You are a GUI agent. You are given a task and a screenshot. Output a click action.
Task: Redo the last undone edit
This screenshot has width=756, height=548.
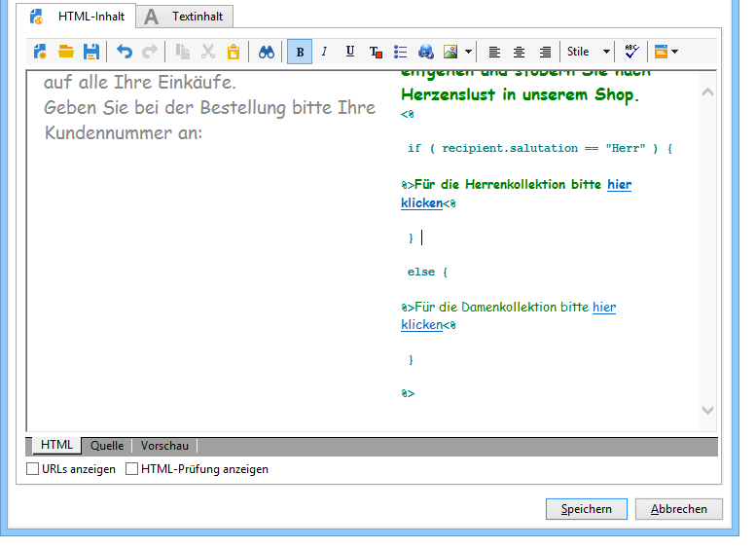coord(150,52)
